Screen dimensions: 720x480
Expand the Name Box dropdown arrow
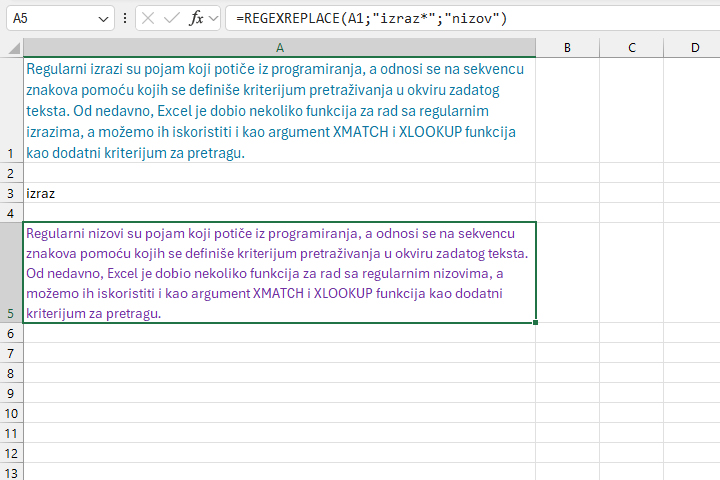point(105,19)
